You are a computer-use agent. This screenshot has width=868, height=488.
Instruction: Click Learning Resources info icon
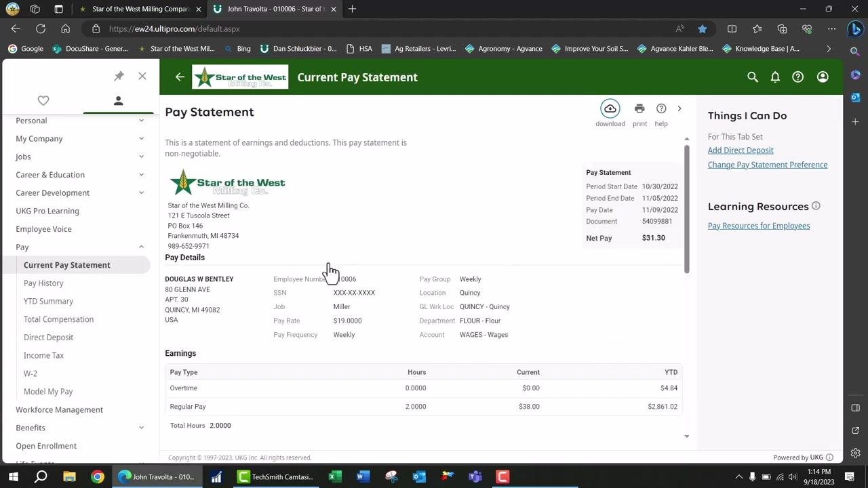(x=816, y=206)
